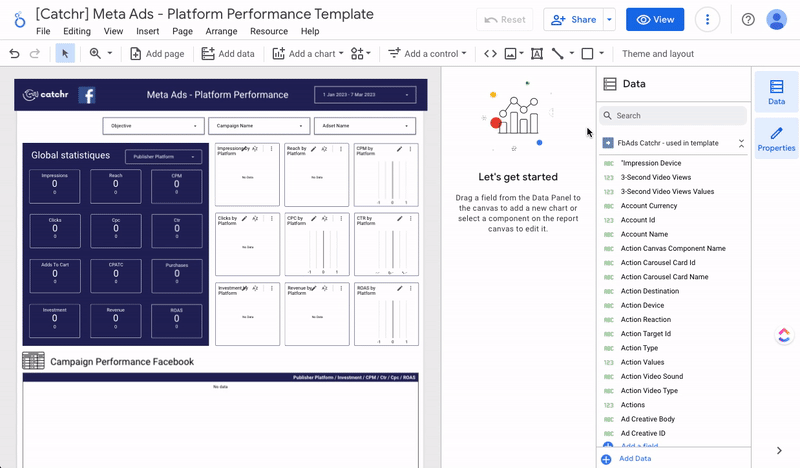This screenshot has width=800, height=468.
Task: Activate the selection mode pointer tool
Action: (x=66, y=54)
